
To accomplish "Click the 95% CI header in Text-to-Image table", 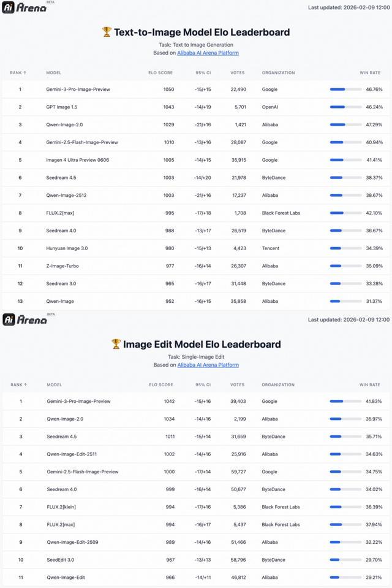I will point(203,73).
